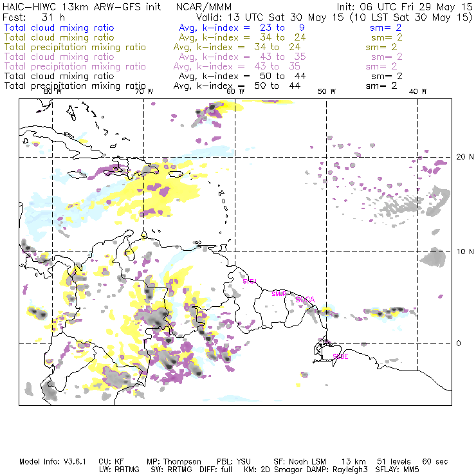Click the '10 N' latitude label
476x476 pixels.
465,252
